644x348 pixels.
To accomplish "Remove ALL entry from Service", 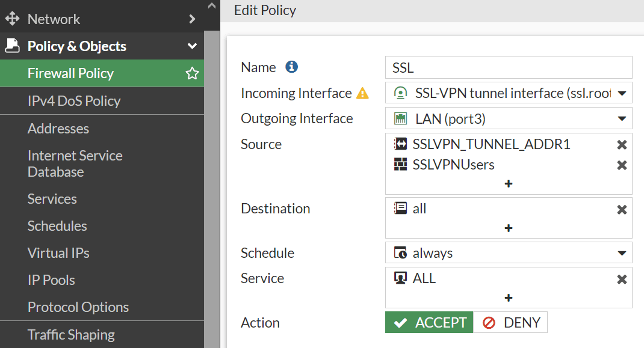I will [x=622, y=279].
